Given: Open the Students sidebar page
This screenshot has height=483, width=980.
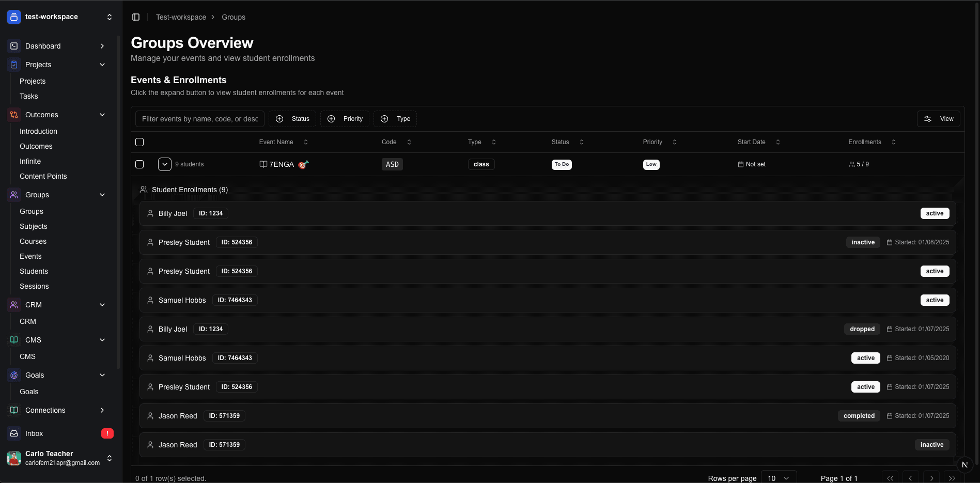Looking at the screenshot, I should [x=34, y=271].
